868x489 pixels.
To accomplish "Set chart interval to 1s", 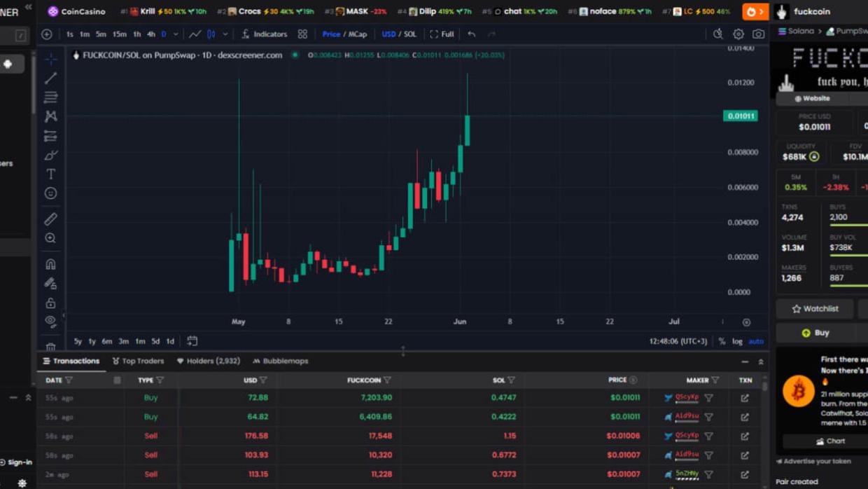I will (x=69, y=34).
